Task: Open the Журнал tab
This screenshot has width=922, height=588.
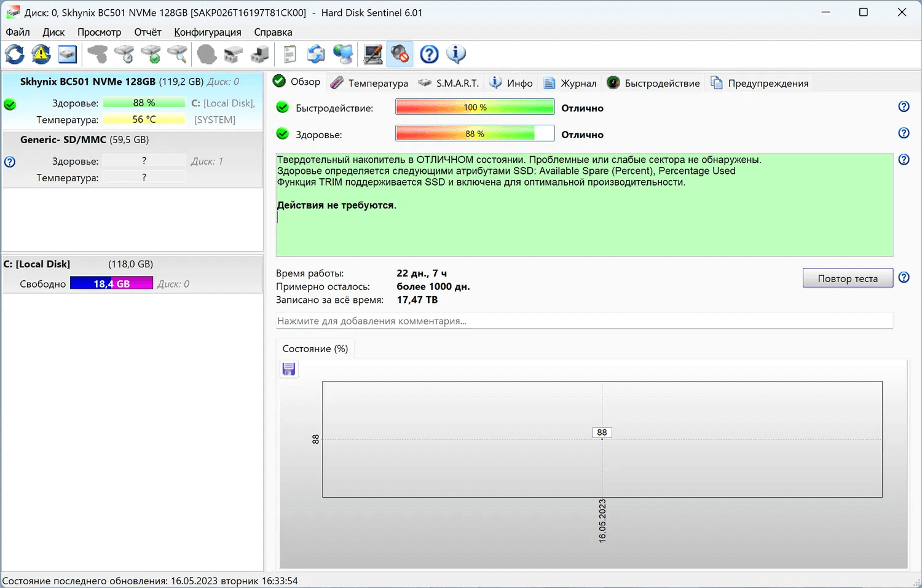Action: click(570, 83)
